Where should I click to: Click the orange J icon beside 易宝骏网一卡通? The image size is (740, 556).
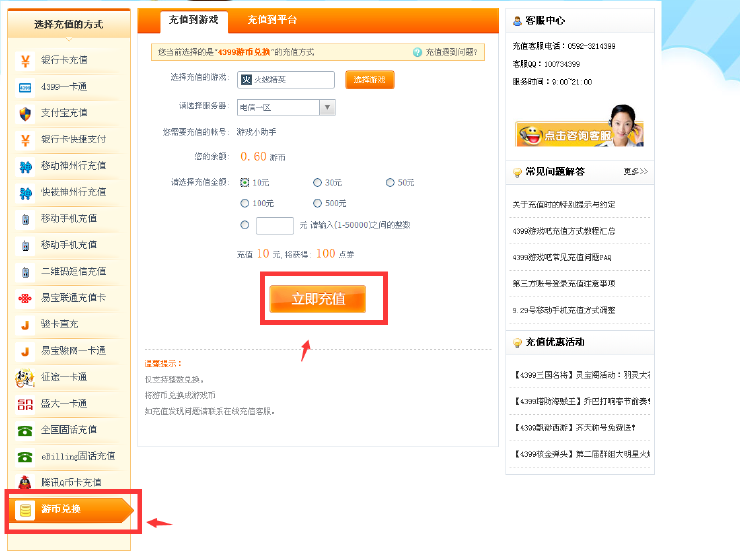(x=25, y=352)
